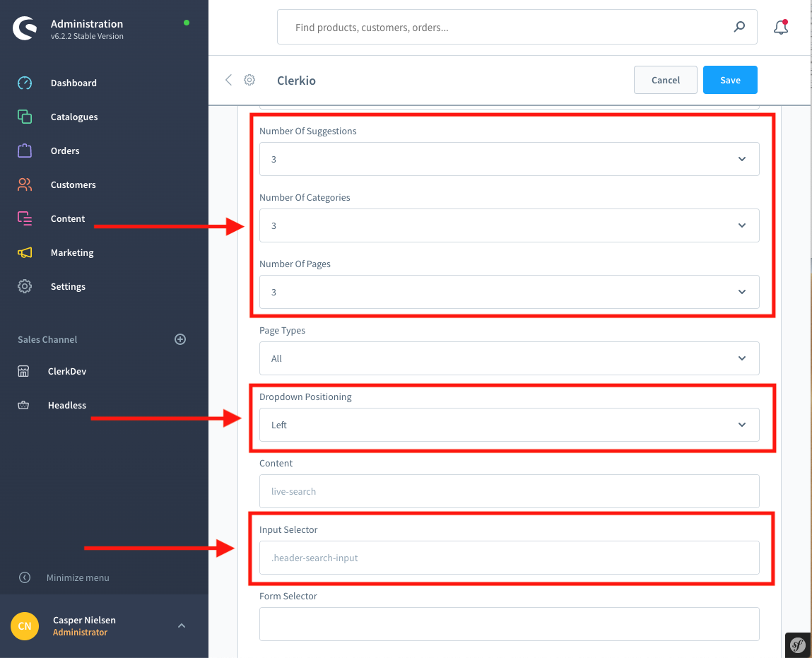Expand Casper Nielsen user menu chevron
Image resolution: width=812 pixels, height=658 pixels.
coord(182,625)
